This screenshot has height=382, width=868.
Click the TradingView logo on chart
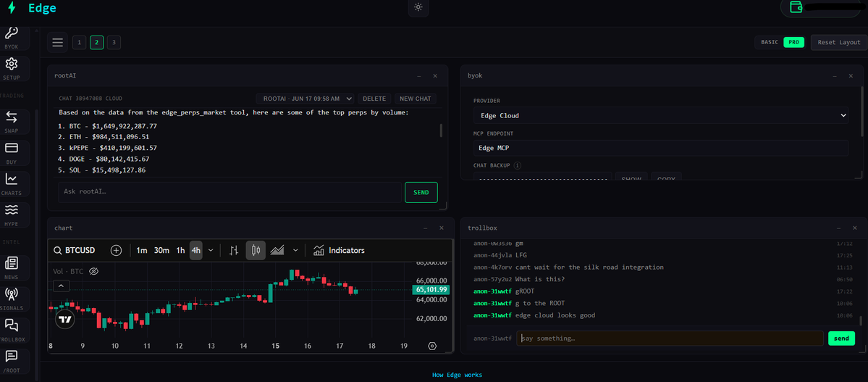[x=65, y=319]
